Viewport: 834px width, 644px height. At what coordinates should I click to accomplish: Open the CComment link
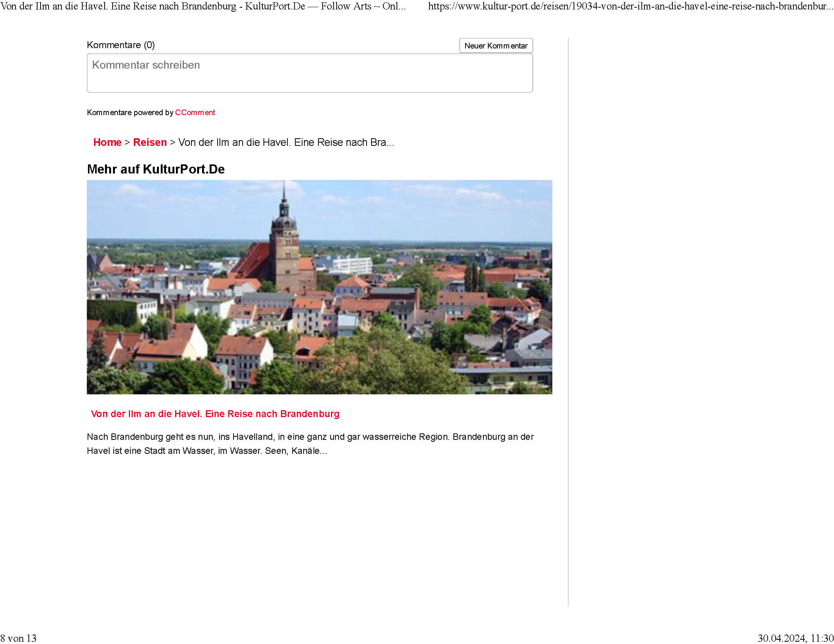195,113
